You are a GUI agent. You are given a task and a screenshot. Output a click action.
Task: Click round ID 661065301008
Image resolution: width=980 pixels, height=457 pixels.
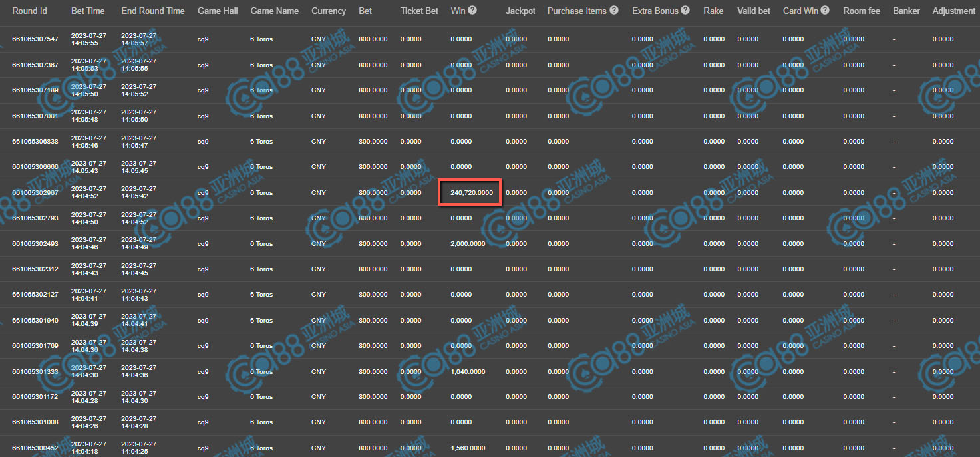tap(35, 422)
